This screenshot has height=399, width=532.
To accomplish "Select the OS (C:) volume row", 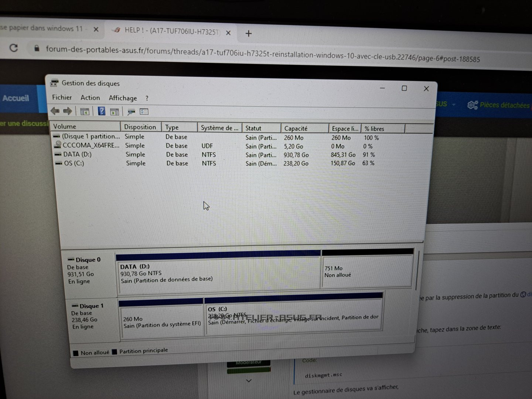I will 74,163.
